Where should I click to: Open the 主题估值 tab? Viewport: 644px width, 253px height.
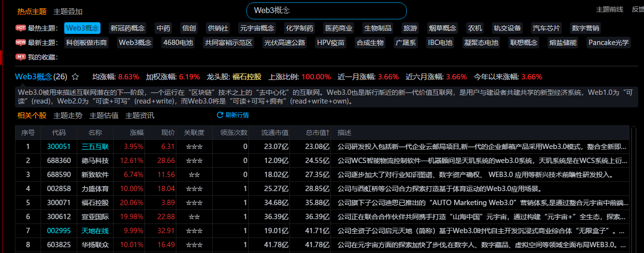[104, 116]
